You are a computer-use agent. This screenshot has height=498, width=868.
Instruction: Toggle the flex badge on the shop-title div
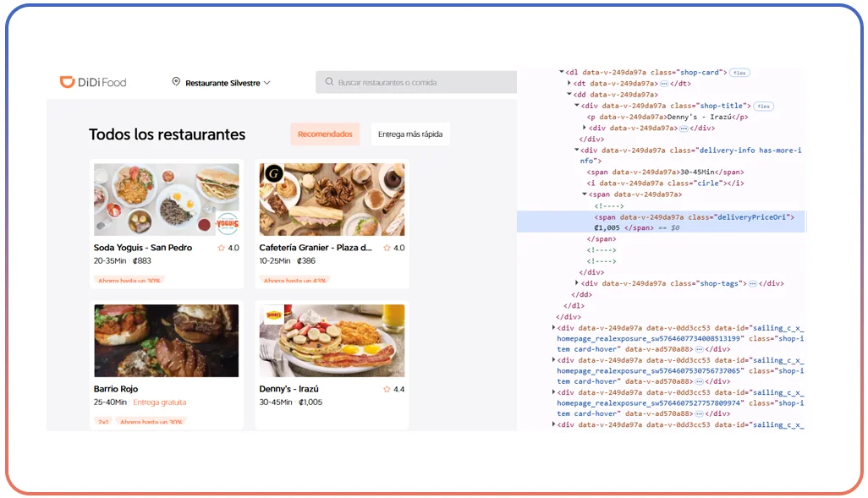764,106
